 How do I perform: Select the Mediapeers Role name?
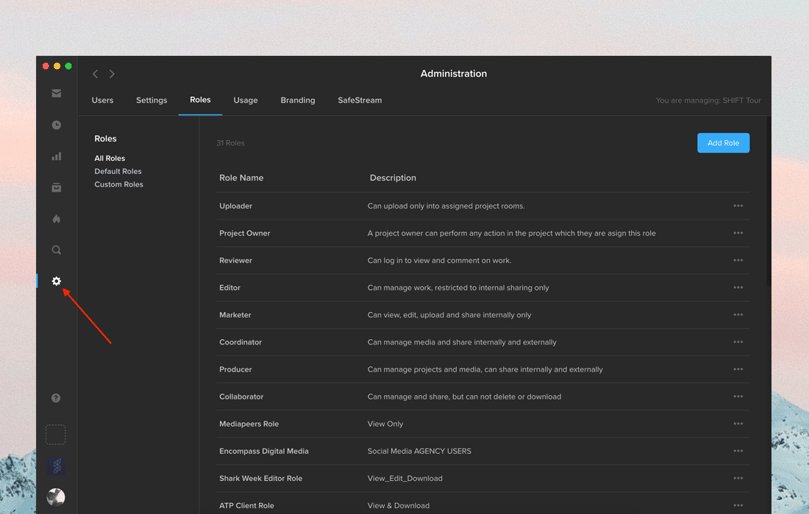(249, 424)
